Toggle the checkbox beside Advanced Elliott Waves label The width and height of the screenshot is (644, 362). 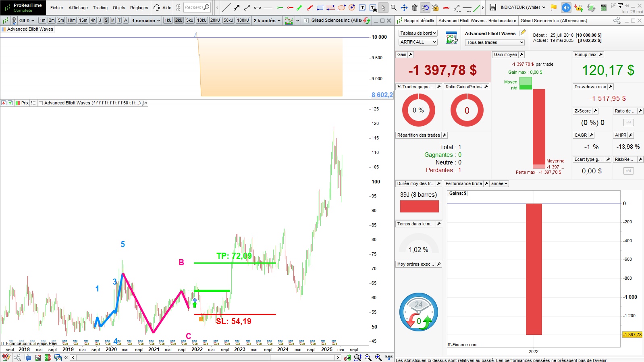point(40,103)
